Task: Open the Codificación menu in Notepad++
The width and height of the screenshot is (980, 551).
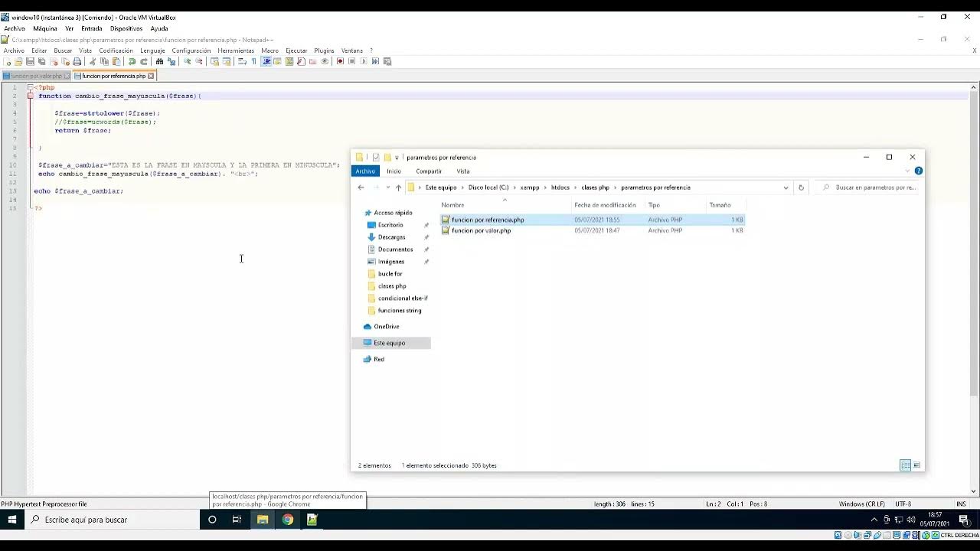Action: pos(116,51)
